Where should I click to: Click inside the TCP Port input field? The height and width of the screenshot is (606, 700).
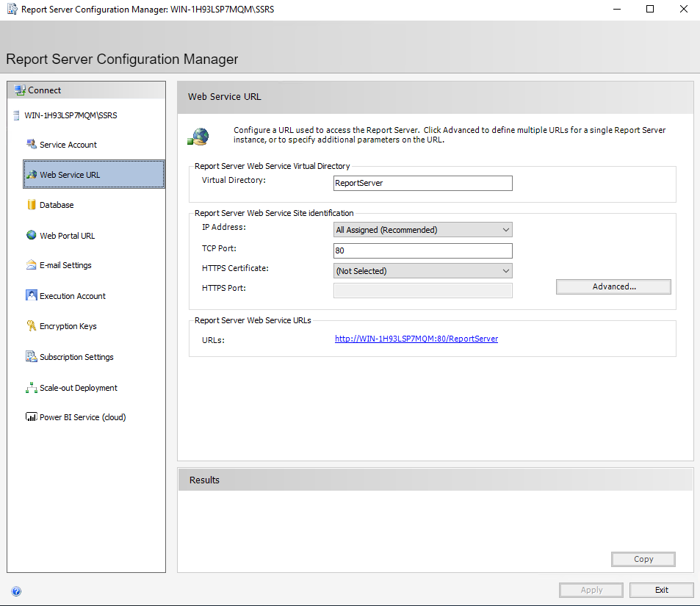pos(422,250)
